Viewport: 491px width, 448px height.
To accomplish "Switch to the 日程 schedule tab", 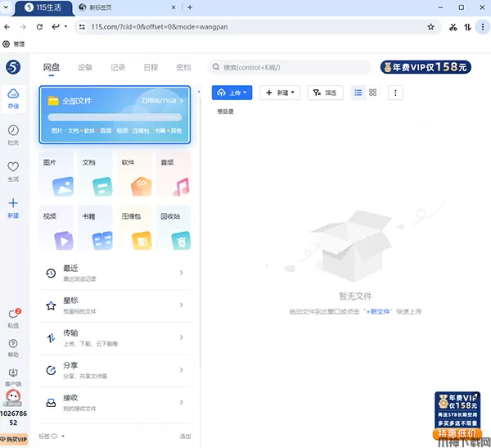I will (151, 67).
